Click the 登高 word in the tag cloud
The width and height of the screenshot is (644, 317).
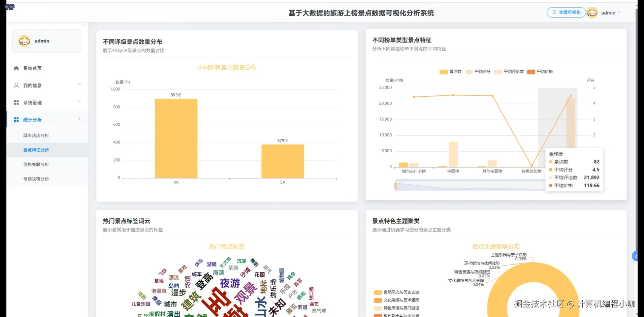tap(204, 281)
